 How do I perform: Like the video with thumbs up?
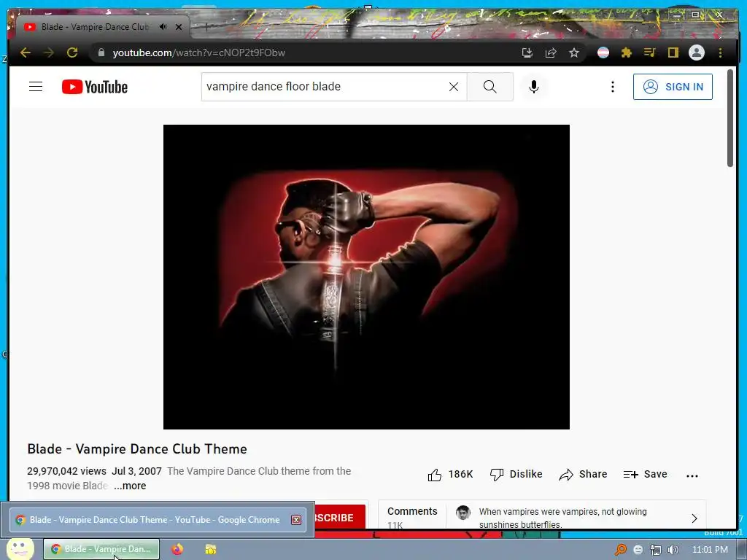point(450,474)
